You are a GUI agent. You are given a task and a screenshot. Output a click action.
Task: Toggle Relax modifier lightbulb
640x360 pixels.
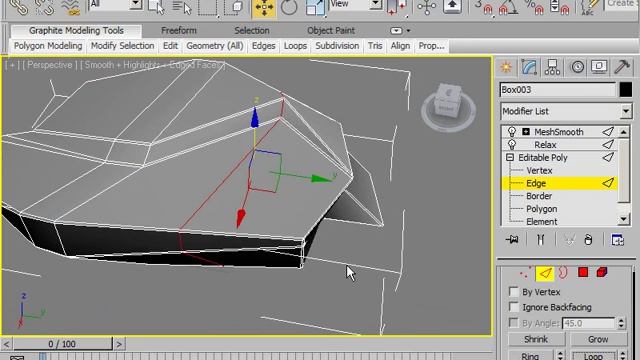(511, 144)
